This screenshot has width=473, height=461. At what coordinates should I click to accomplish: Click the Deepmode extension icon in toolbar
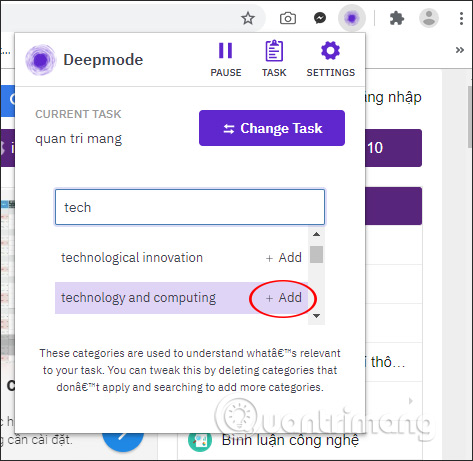(352, 18)
